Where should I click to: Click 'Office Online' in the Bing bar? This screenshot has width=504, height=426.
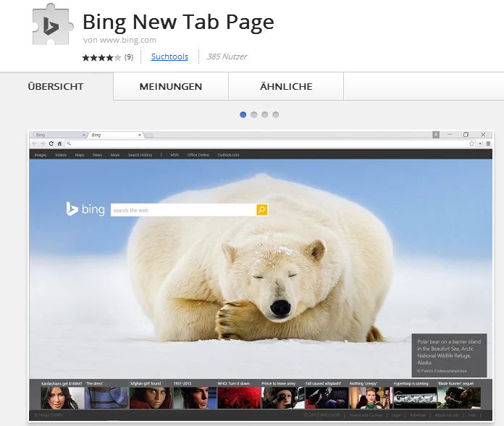[x=198, y=155]
